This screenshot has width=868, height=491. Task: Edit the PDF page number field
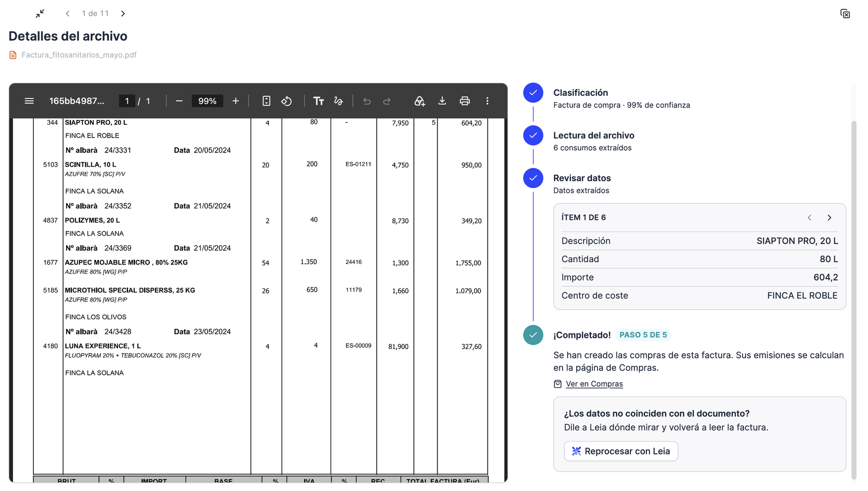pos(127,101)
